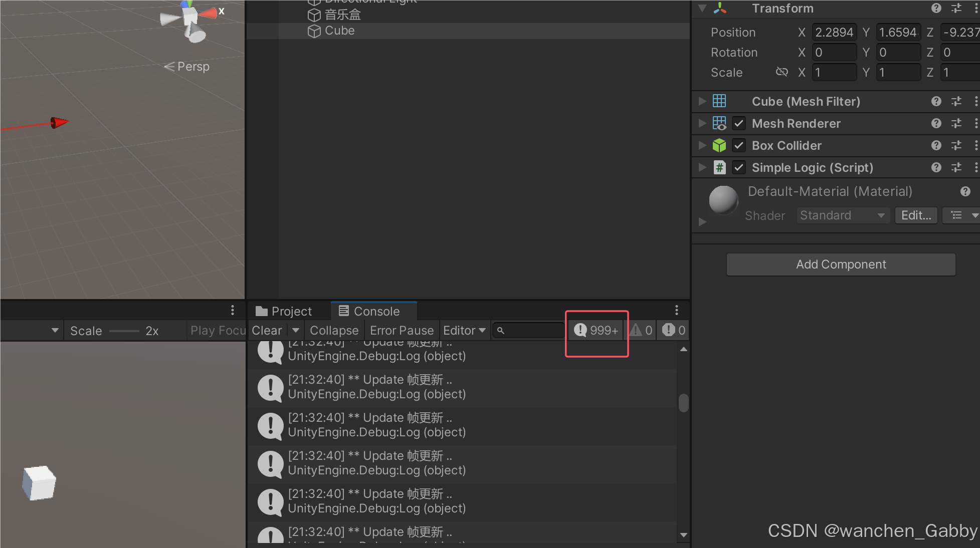Screen dimensions: 980x548
Task: Click the Game view Scale slider
Action: pyautogui.click(x=124, y=331)
